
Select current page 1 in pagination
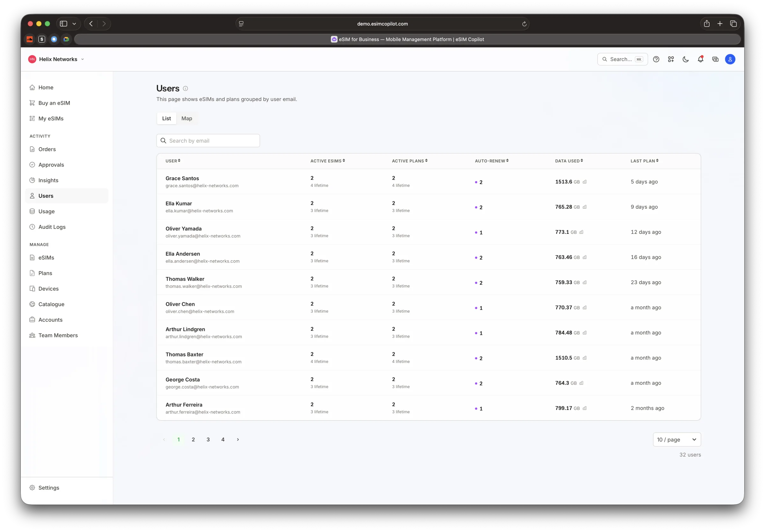(178, 439)
